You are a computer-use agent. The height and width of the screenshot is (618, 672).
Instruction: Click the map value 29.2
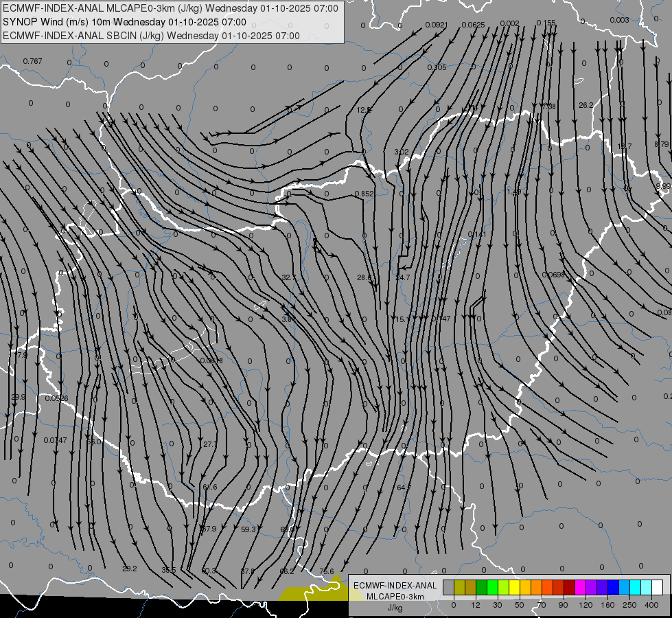(x=130, y=569)
